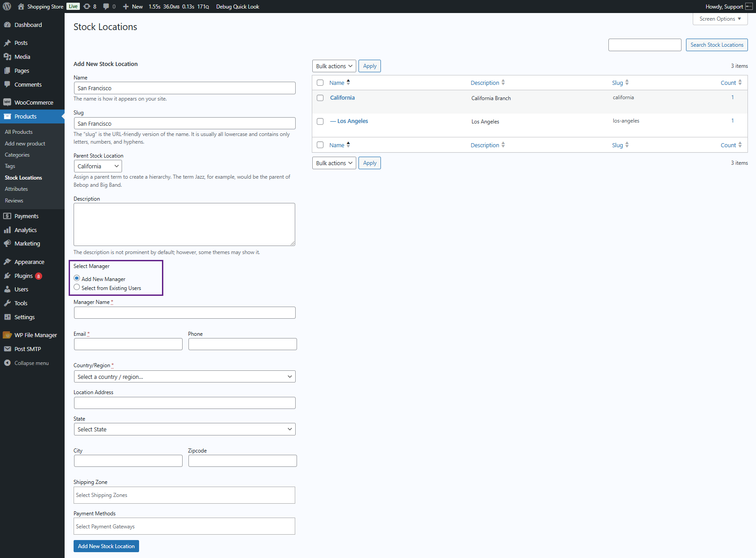Click the Users icon in sidebar

pyautogui.click(x=7, y=289)
